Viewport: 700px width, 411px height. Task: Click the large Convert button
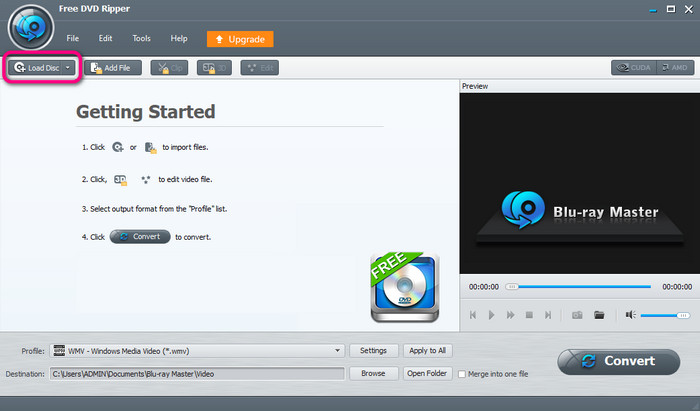[x=619, y=361]
